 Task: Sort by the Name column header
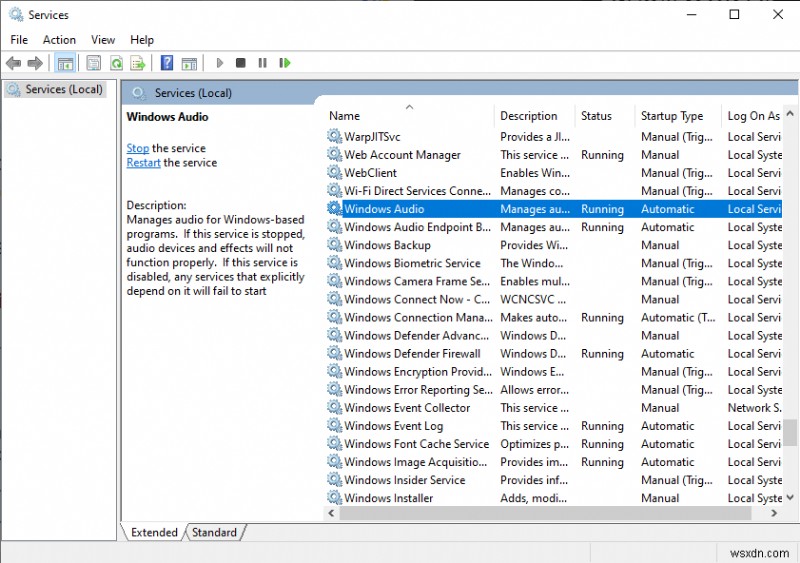pyautogui.click(x=409, y=115)
